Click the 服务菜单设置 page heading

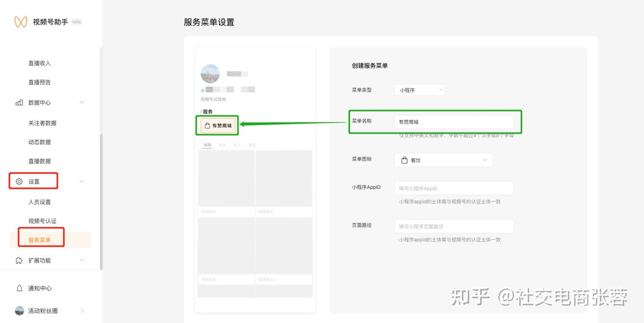click(209, 22)
